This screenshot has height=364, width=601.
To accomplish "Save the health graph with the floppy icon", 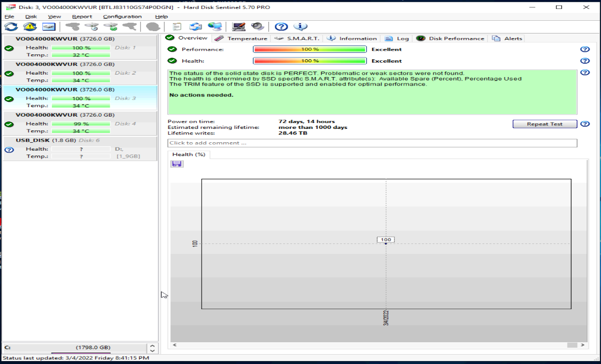I will coord(177,163).
